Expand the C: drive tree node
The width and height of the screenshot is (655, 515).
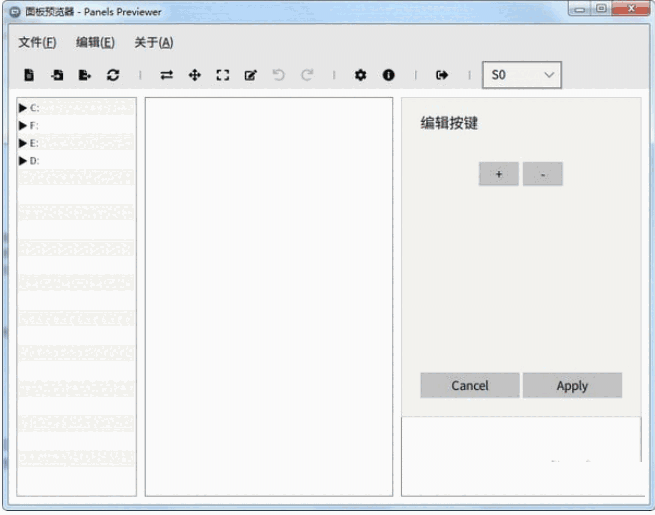click(x=23, y=108)
